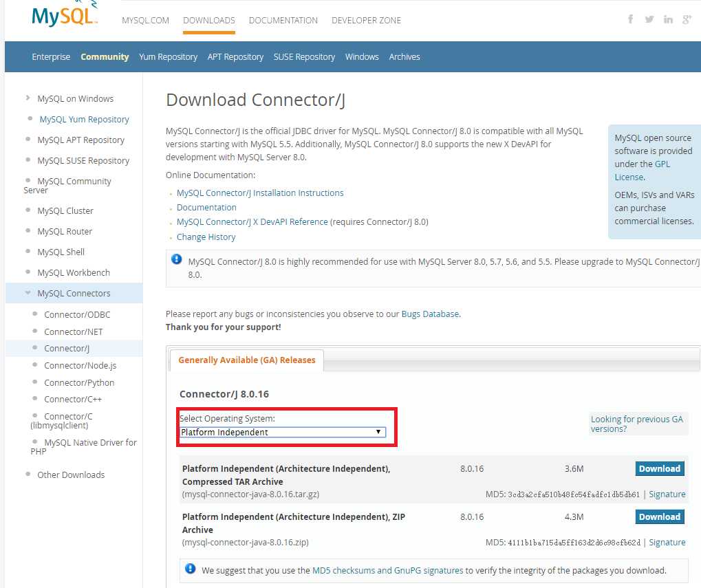Select the Generally Available (GA) Releases tab

(x=247, y=360)
